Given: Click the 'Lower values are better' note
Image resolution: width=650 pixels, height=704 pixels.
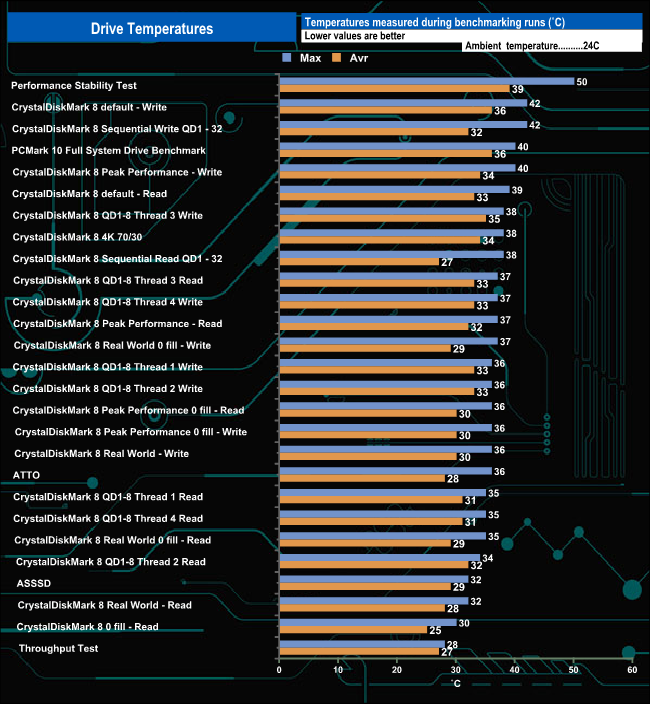Looking at the screenshot, I should click(355, 36).
